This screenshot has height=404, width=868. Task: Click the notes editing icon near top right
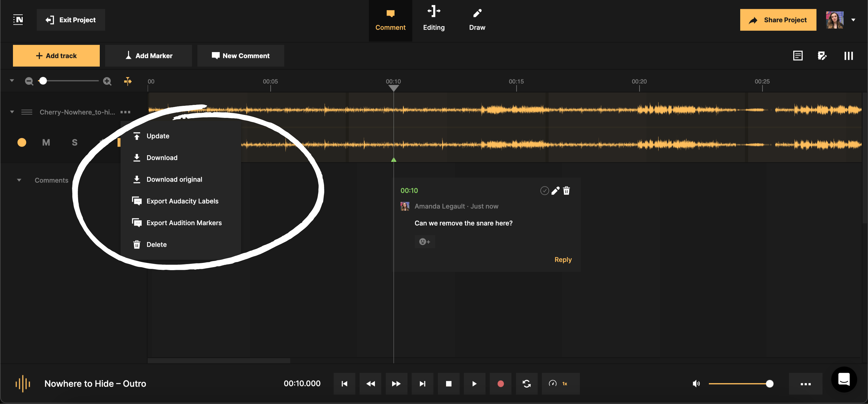822,55
